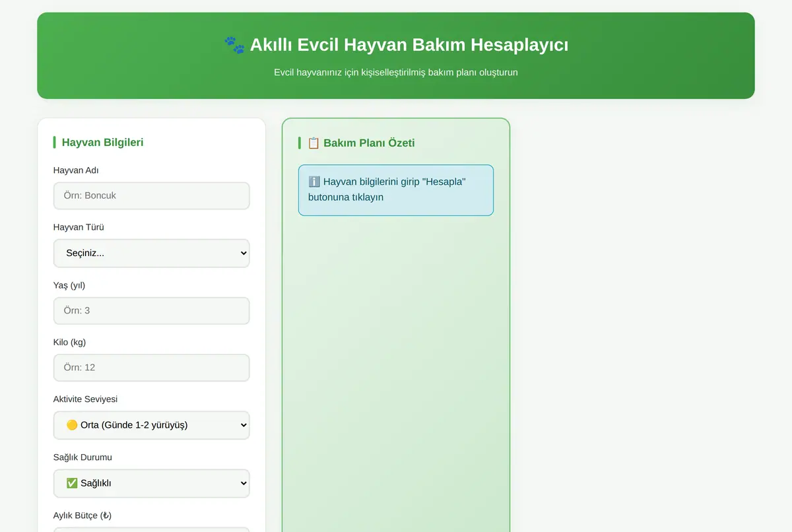Screen dimensions: 792x532
Task: Open the Aktivite Seviyesi dropdown
Action: click(151, 425)
